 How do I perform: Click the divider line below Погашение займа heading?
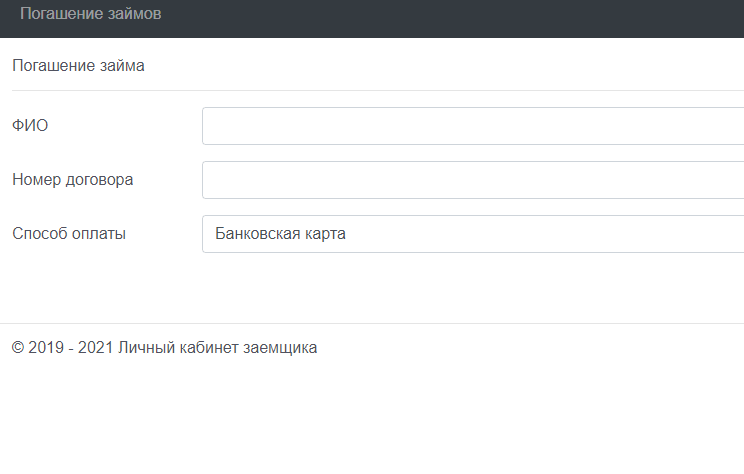click(372, 90)
